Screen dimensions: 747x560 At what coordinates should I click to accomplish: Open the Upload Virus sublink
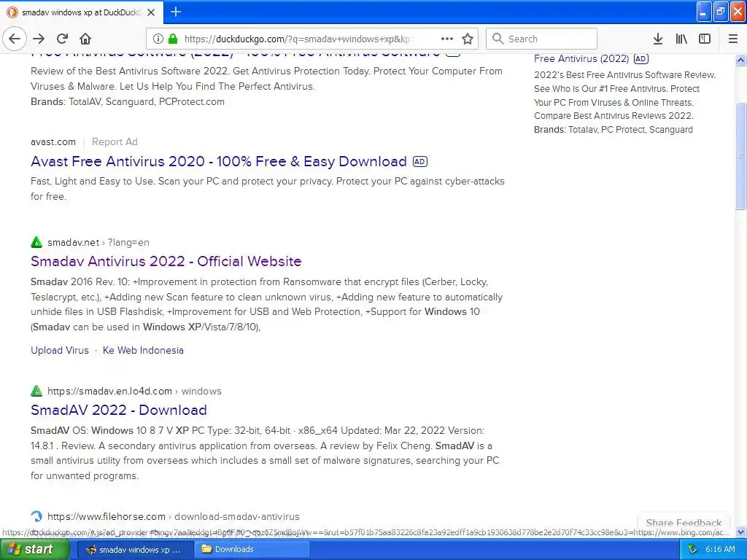[60, 350]
